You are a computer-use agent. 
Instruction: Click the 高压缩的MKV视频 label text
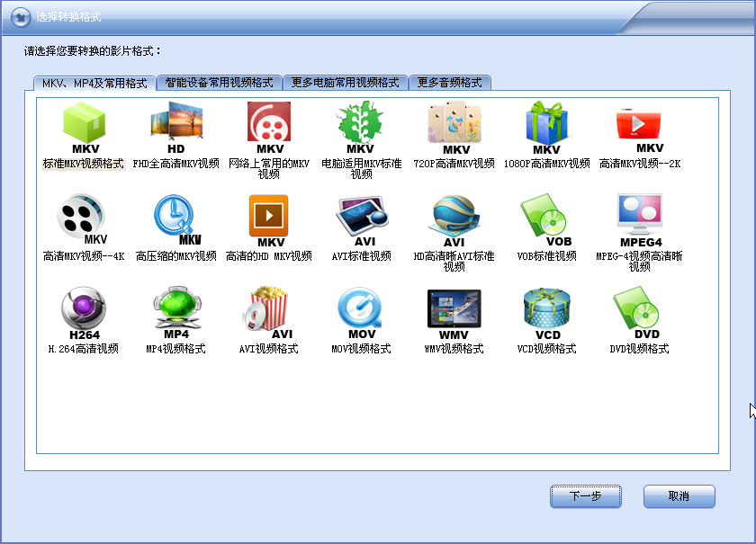[176, 256]
